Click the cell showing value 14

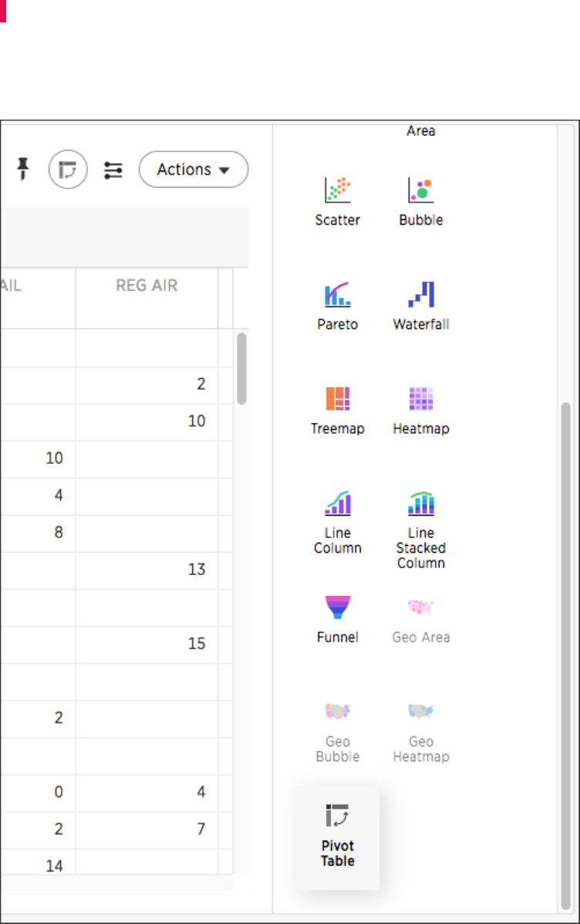click(38, 864)
